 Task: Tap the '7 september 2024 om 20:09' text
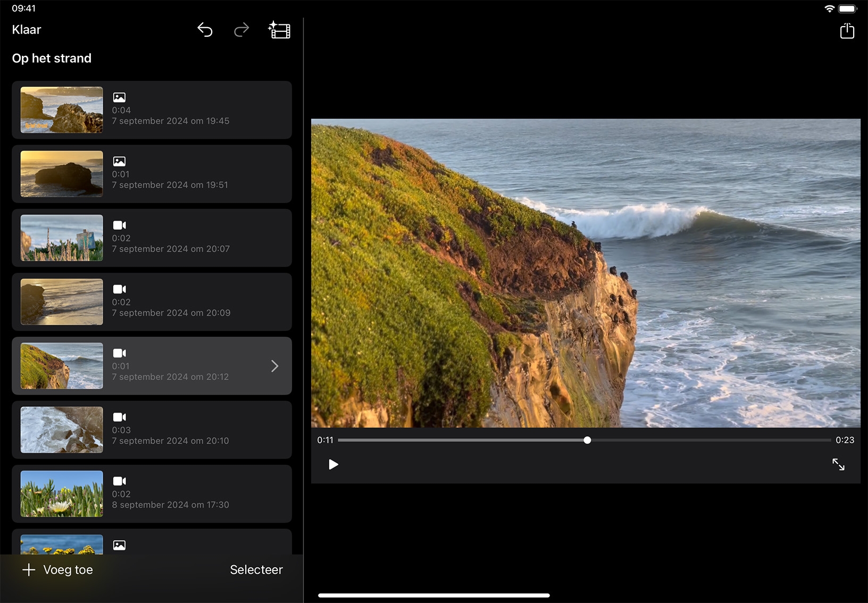click(171, 313)
